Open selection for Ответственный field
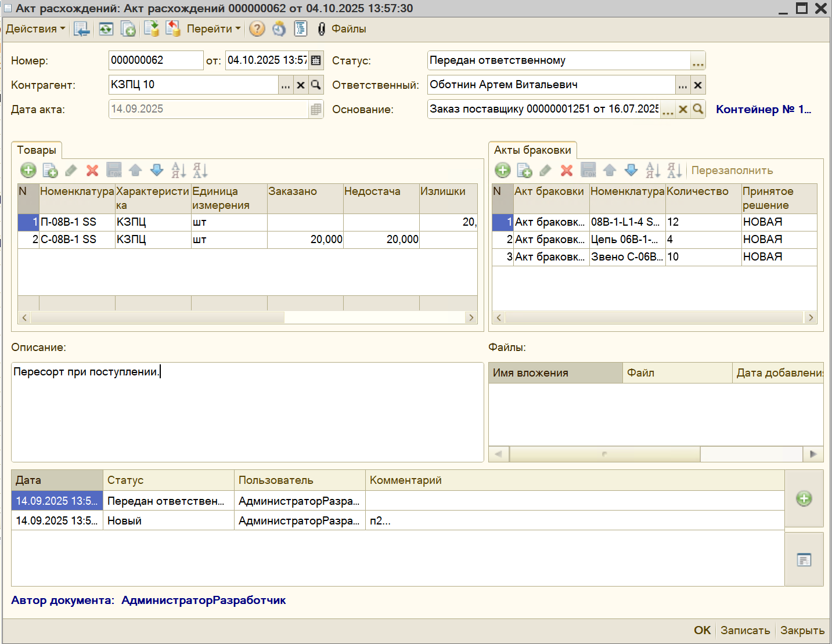The image size is (832, 644). 683,85
